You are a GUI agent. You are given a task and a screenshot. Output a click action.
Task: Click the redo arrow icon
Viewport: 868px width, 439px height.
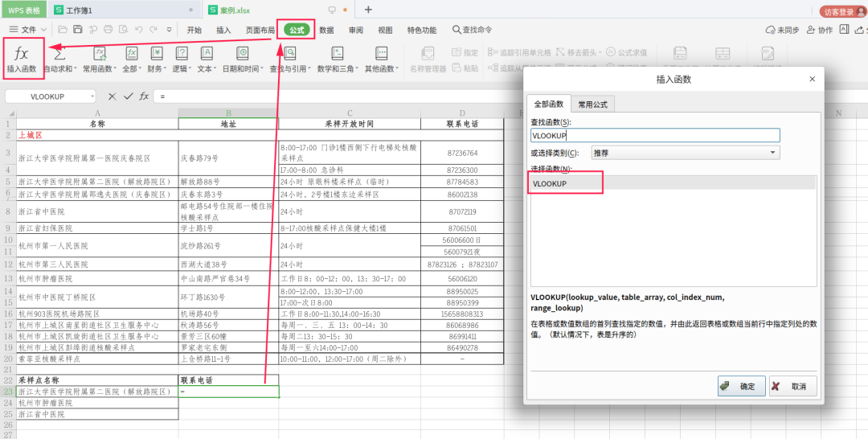[154, 30]
